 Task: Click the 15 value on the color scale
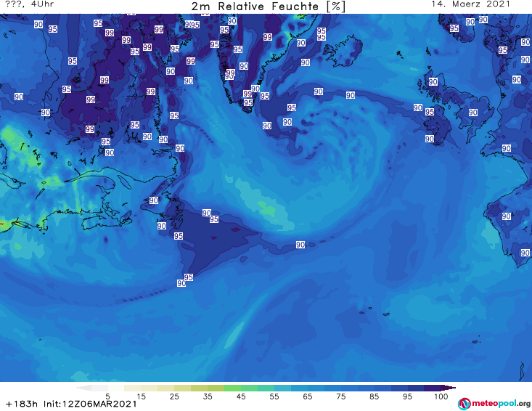[141, 396]
